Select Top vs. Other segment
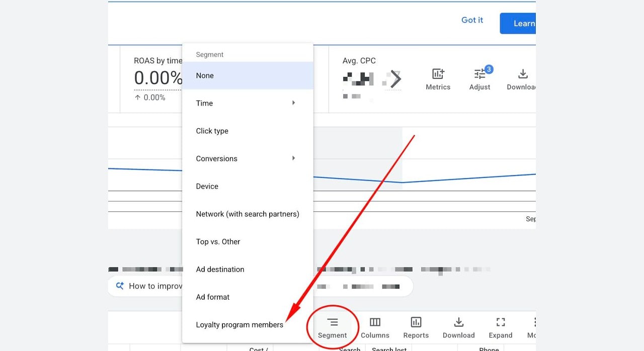Image resolution: width=644 pixels, height=351 pixels. (x=248, y=241)
